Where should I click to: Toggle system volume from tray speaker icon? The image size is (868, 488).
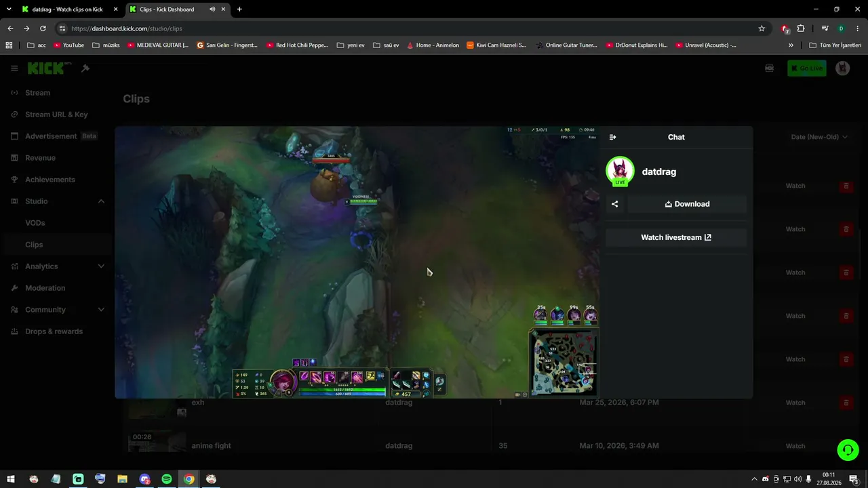pos(797,479)
